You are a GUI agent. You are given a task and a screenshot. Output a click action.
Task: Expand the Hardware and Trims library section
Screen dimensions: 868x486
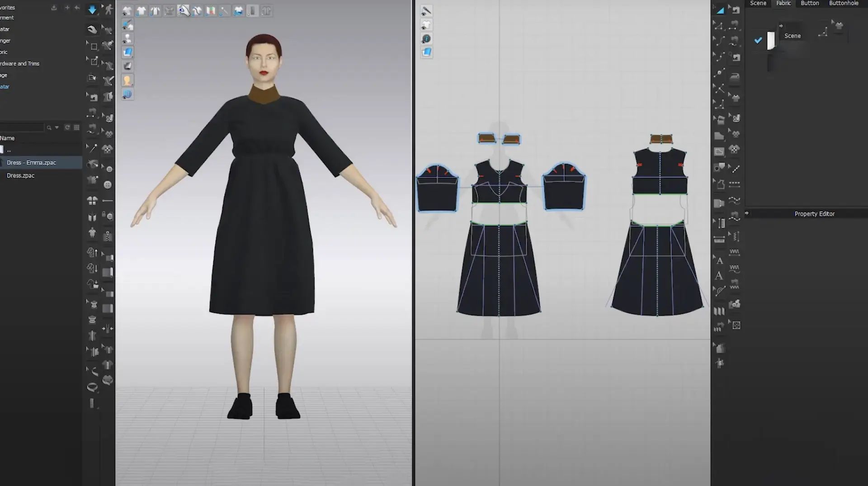pos(20,63)
